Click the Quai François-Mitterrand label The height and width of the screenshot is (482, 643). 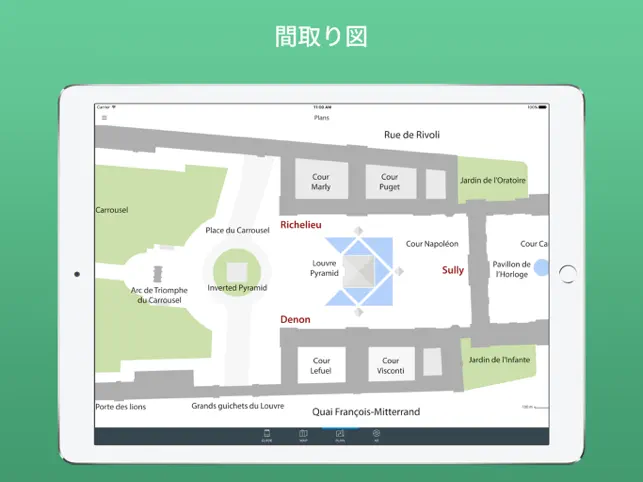[x=366, y=411]
